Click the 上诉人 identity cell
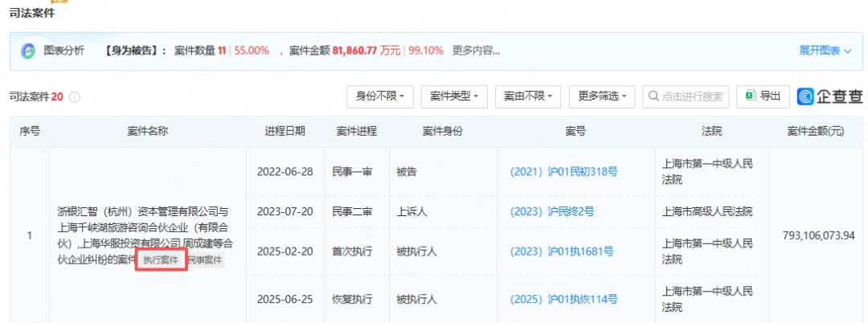Viewport: 868px width, 323px height. point(411,211)
